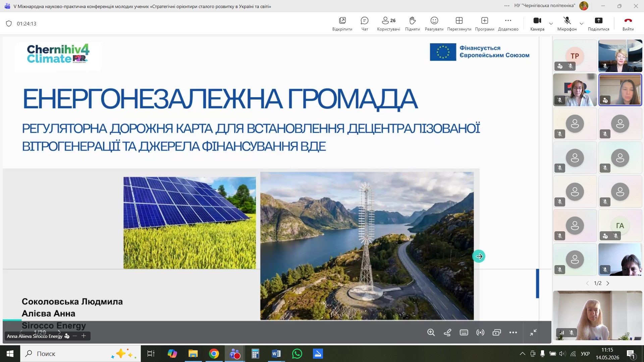
Task: Click the broadcast signal icon in presentation toolbar
Action: click(x=480, y=332)
